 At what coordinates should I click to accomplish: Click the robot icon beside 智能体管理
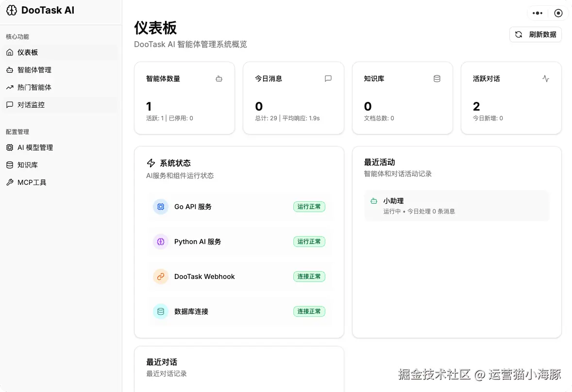(x=10, y=70)
